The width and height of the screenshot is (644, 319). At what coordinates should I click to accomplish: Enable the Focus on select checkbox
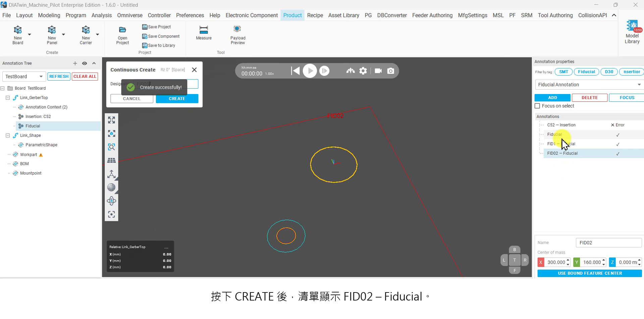pyautogui.click(x=537, y=106)
